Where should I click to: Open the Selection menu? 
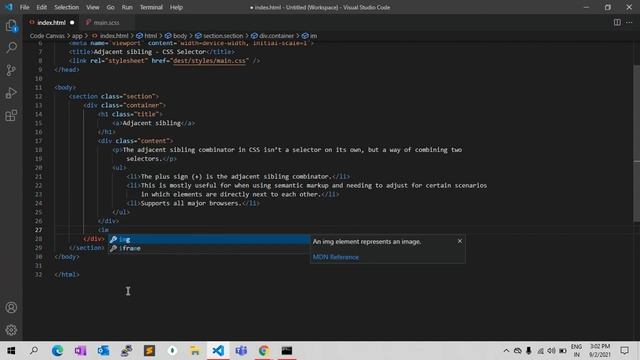(x=67, y=7)
